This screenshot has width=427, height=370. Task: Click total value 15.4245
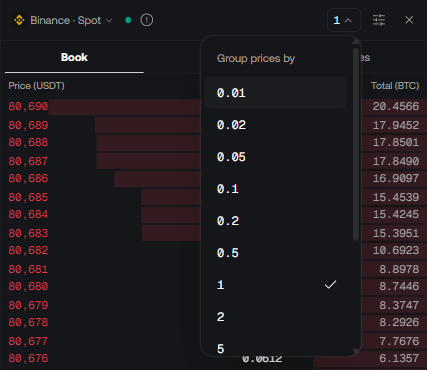click(x=396, y=214)
